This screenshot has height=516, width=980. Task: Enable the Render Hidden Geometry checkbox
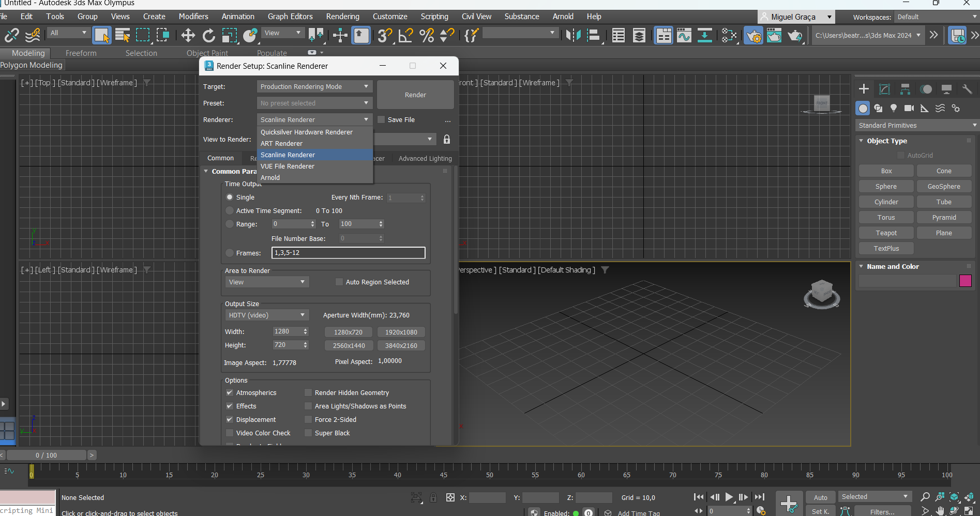308,392
